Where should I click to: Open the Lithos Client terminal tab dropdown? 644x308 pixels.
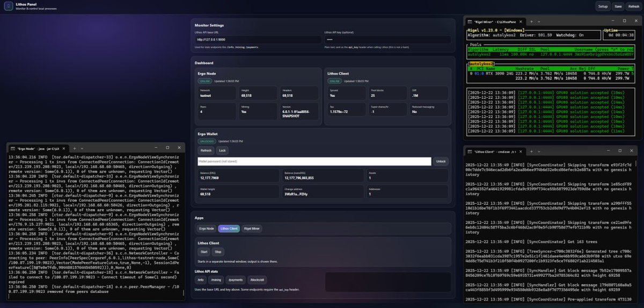pyautogui.click(x=539, y=152)
